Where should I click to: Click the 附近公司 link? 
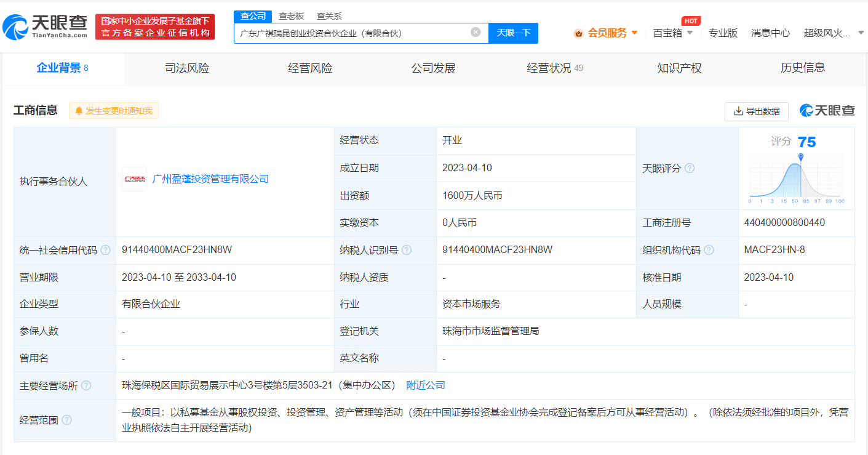click(x=426, y=385)
